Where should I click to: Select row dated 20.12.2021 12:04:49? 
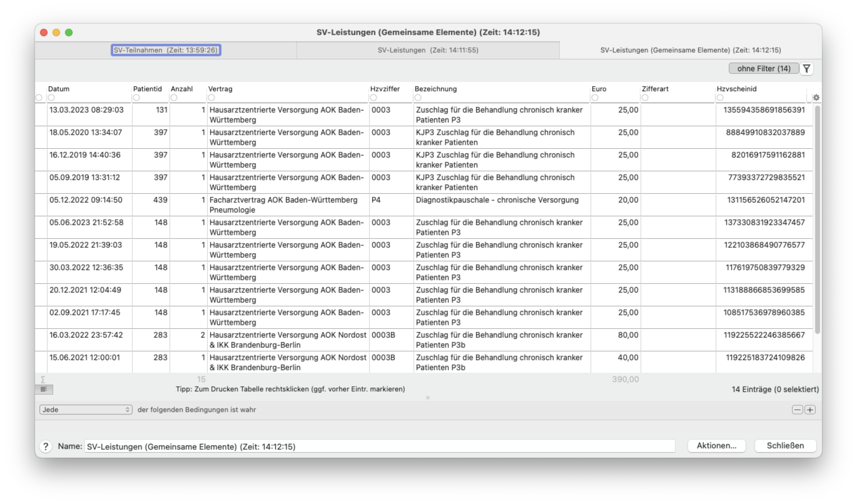tap(423, 295)
